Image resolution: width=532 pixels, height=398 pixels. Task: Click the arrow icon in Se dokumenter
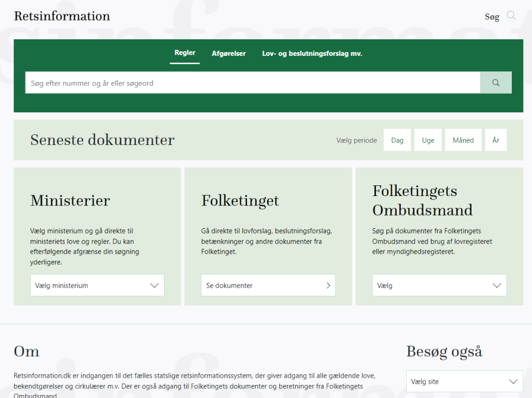(328, 286)
